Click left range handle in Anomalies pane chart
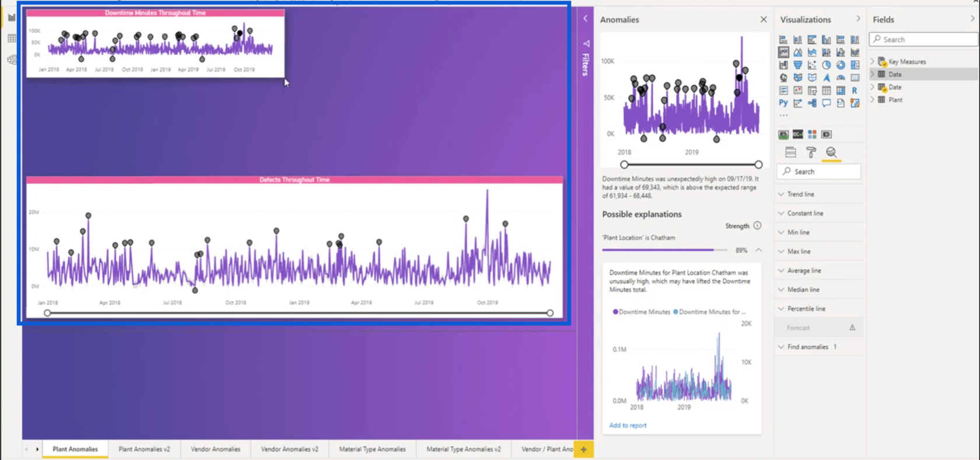The height and width of the screenshot is (460, 980). point(625,165)
